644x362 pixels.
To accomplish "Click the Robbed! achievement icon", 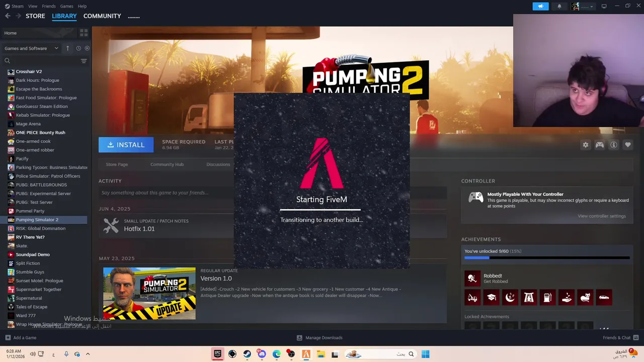I will (x=472, y=279).
